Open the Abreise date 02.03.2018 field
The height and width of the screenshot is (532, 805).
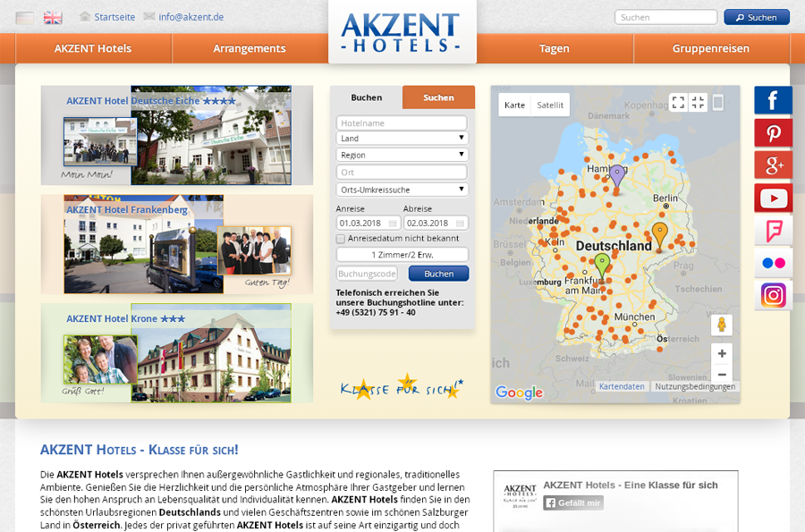pyautogui.click(x=436, y=224)
